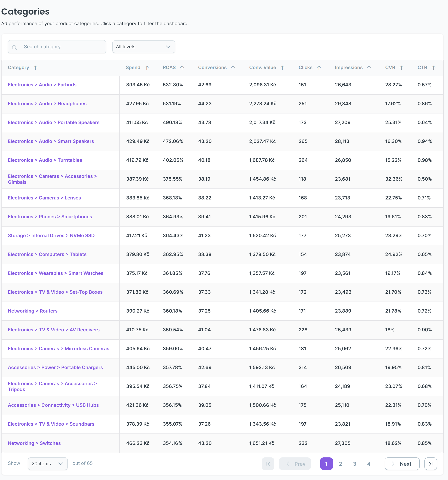The height and width of the screenshot is (480, 448).
Task: Filter by Smart Watches category
Action: [x=56, y=273]
